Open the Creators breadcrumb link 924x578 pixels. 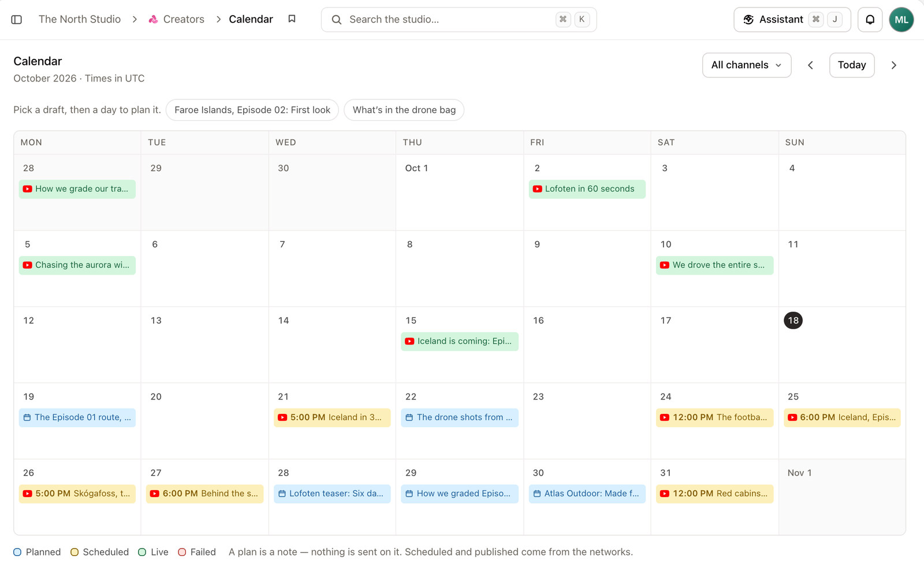pyautogui.click(x=184, y=20)
